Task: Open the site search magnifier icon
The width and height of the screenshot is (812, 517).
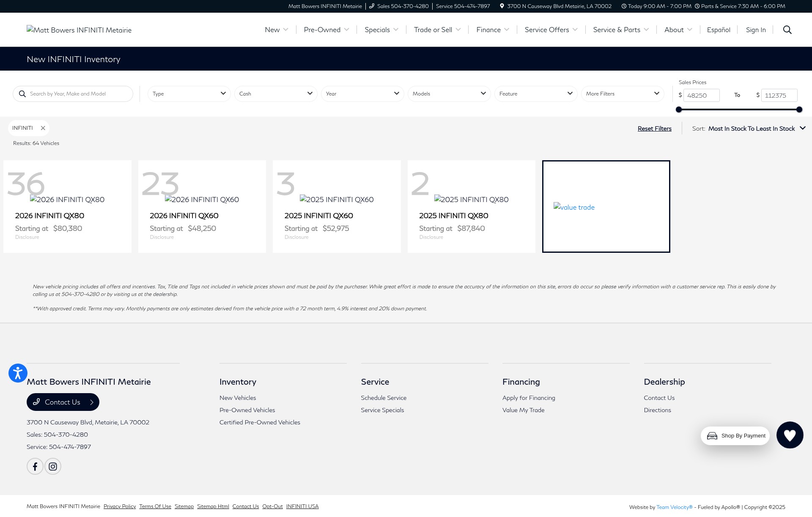Action: (787, 30)
